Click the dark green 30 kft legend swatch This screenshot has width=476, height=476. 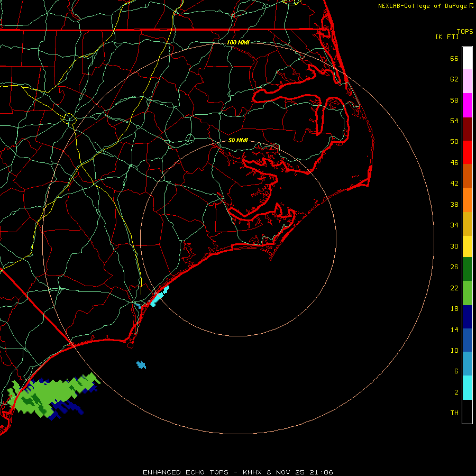coord(467,269)
